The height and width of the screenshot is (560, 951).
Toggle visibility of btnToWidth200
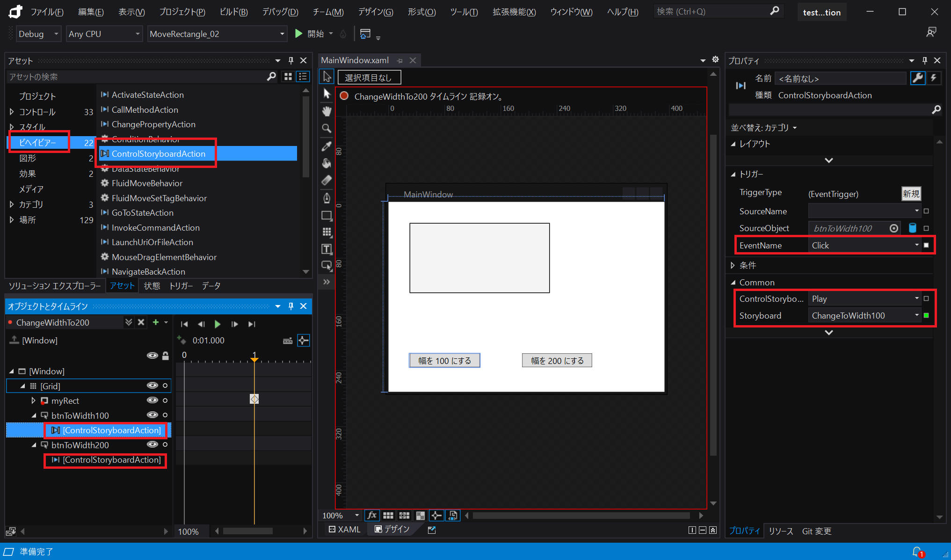[152, 444]
